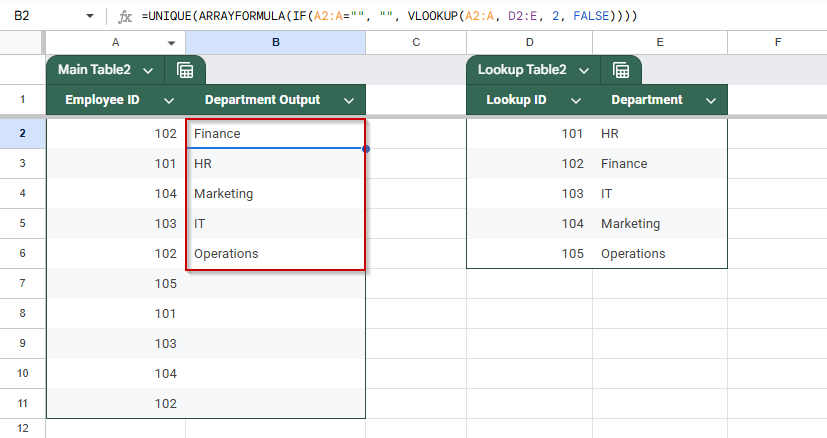This screenshot has height=438, width=827.
Task: Select cell B3 containing HR
Action: click(275, 164)
